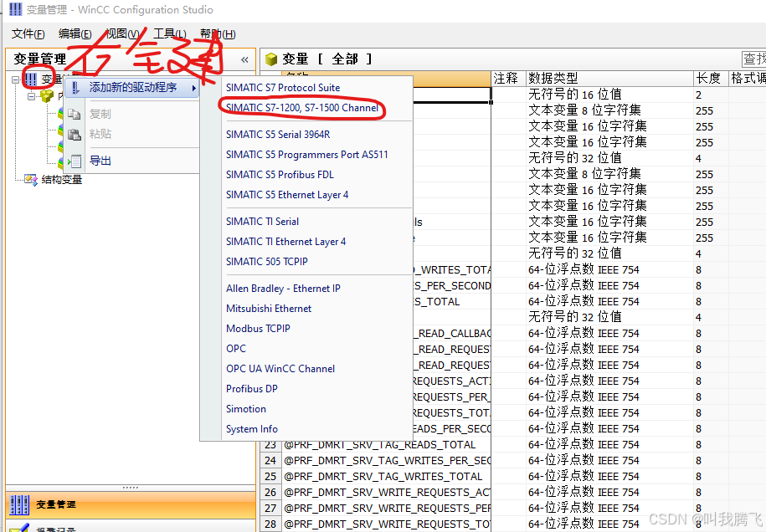
Task: Click the 导出 export icon
Action: 75,161
